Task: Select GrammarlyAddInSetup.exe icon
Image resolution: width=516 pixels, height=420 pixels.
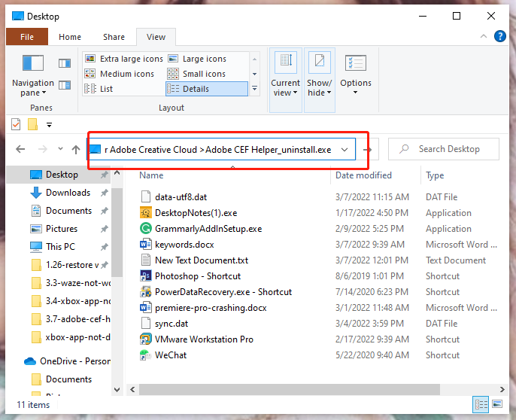Action: (146, 228)
